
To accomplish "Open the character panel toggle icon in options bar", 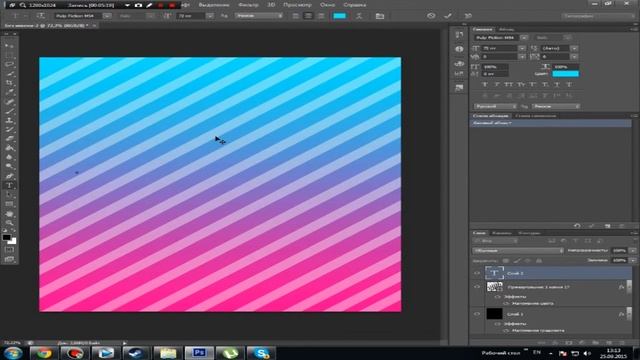I will [380, 16].
